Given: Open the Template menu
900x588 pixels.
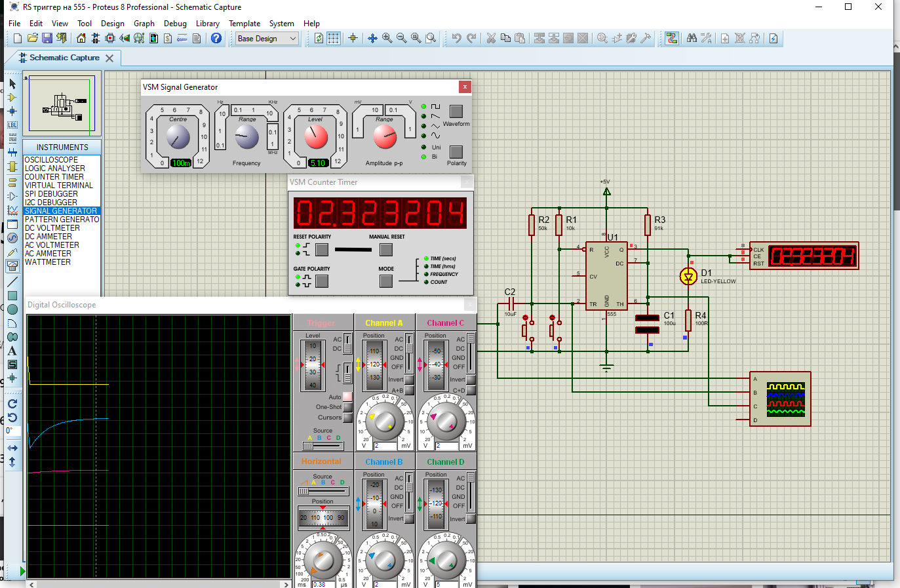Looking at the screenshot, I should (245, 23).
